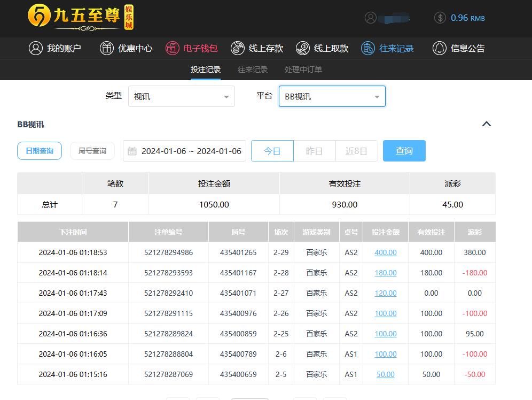Switch to the 往来记录 sub-tab

pos(253,70)
